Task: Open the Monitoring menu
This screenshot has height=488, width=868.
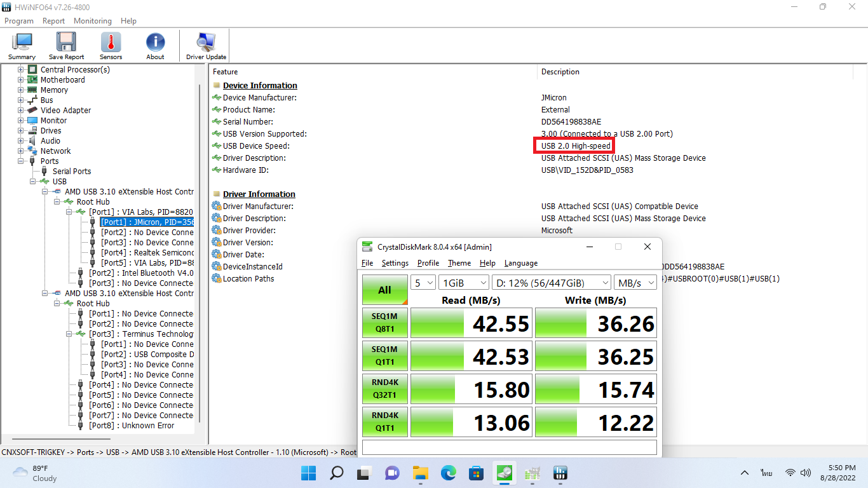Action: click(x=93, y=21)
